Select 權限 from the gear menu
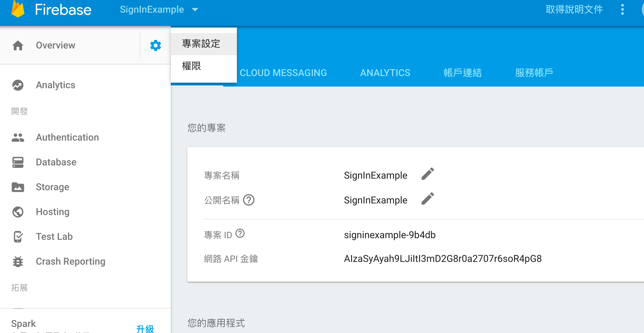 pos(204,66)
